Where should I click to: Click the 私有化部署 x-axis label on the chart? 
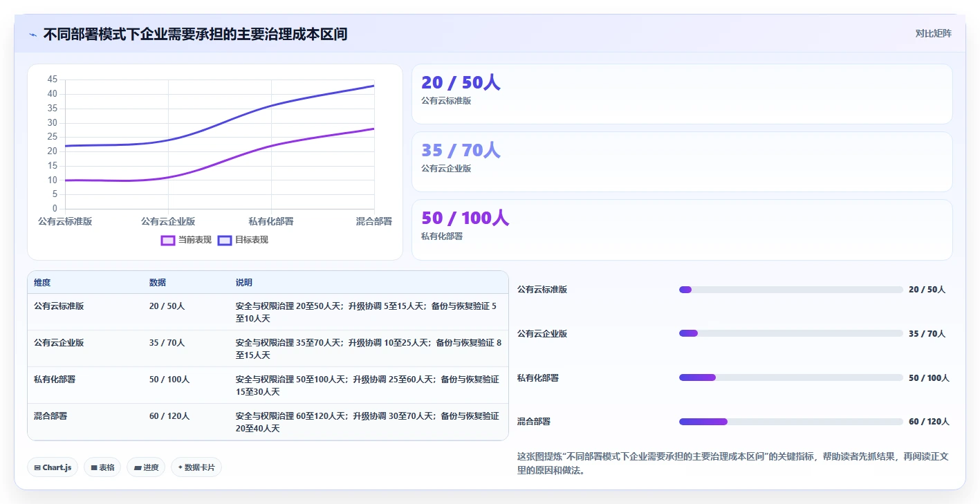click(x=271, y=221)
